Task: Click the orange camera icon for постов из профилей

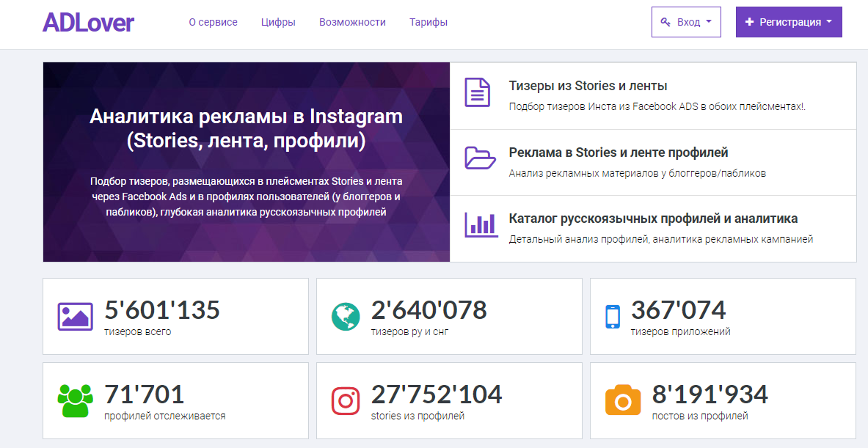Action: click(623, 400)
